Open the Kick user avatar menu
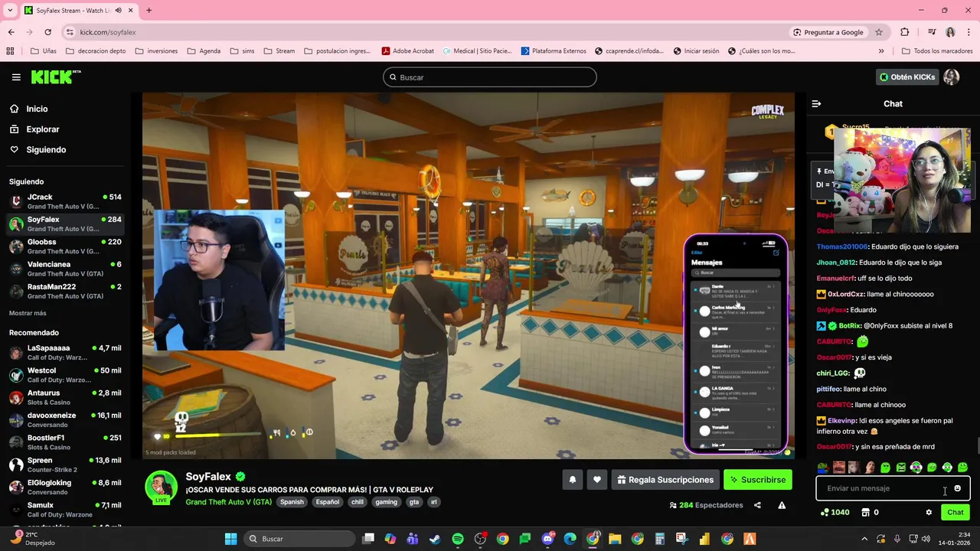Viewport: 980px width, 551px height. [952, 77]
